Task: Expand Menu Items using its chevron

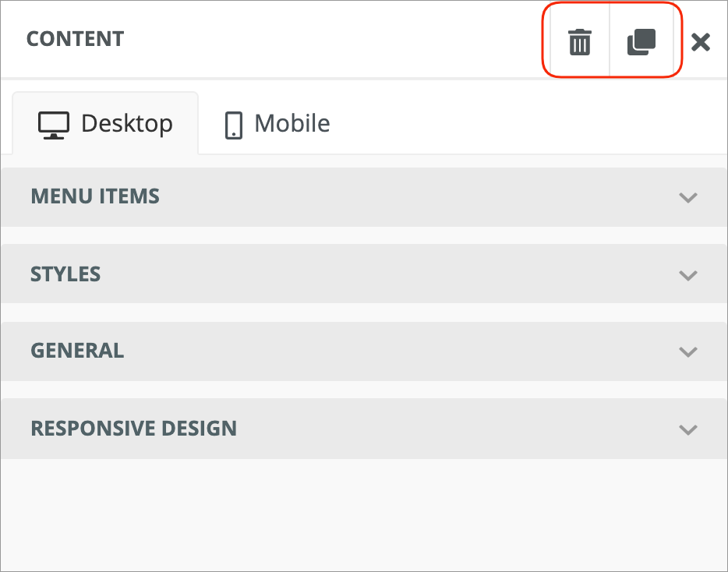Action: [687, 197]
